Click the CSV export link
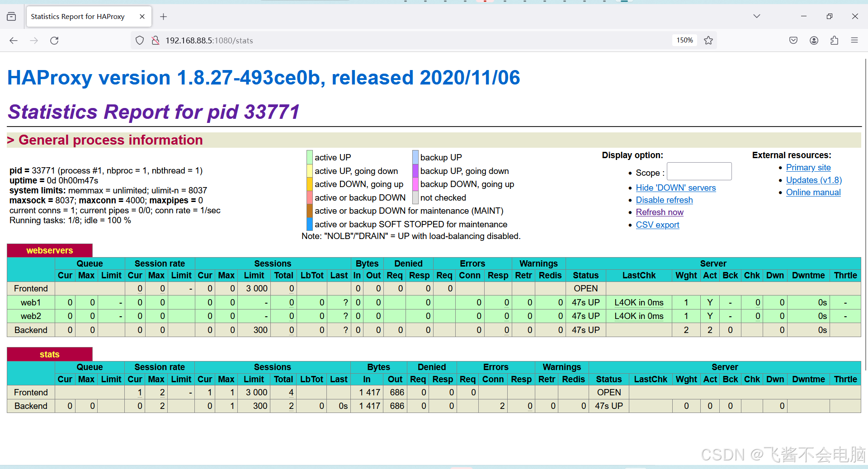This screenshot has width=868, height=469. pyautogui.click(x=657, y=225)
